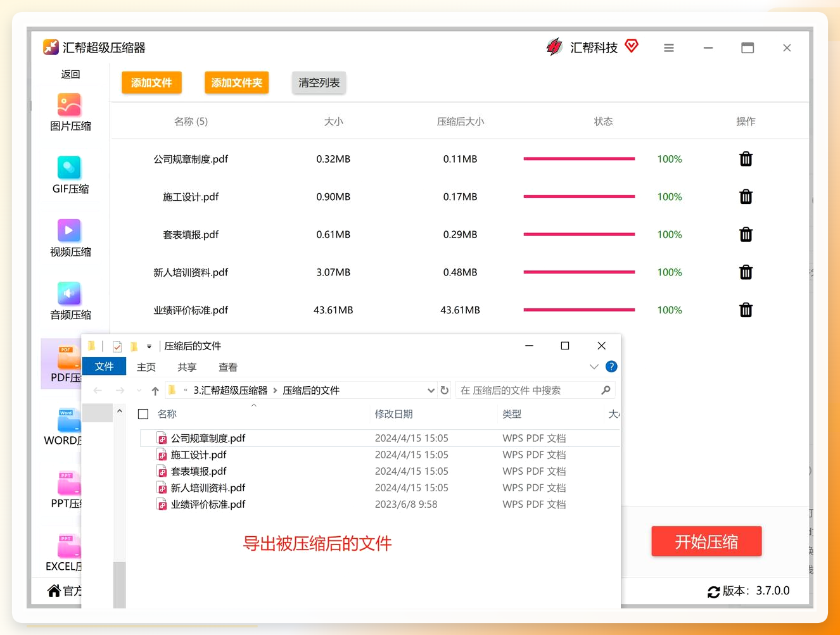The height and width of the screenshot is (635, 840).
Task: Delete 施工设计.pdf with its trash icon
Action: pos(746,197)
